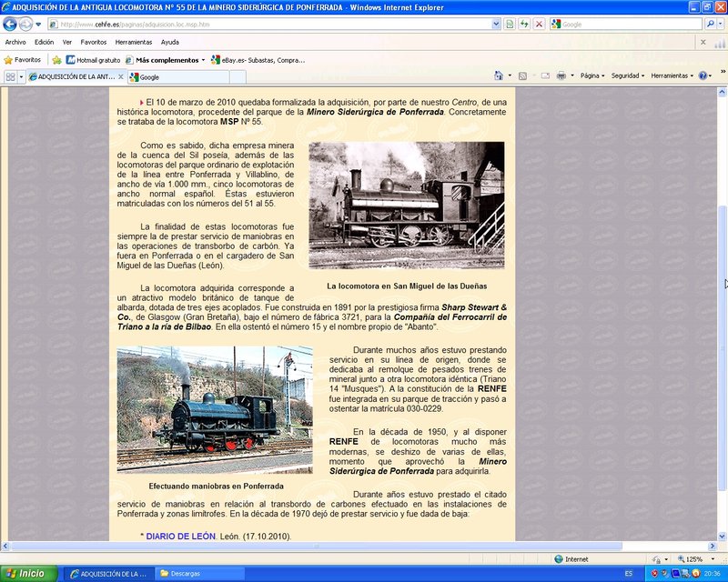Open the Seguridad command bar menu

coord(627,75)
